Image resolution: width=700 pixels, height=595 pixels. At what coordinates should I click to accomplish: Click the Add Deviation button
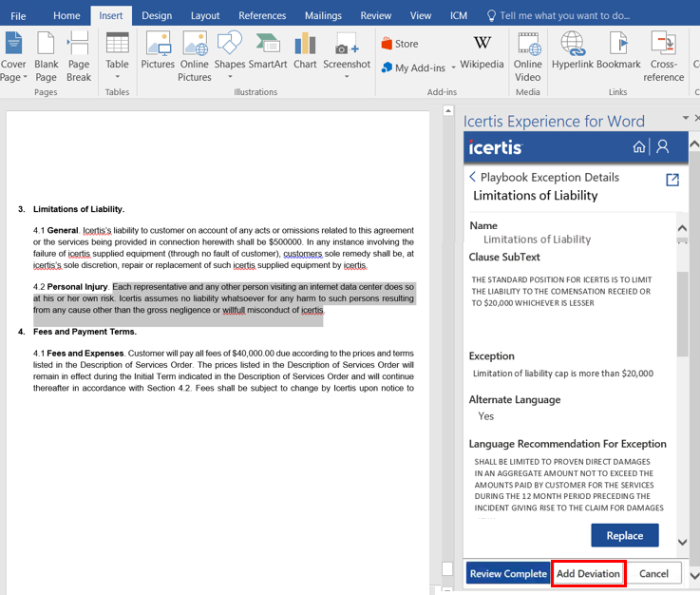coord(588,573)
